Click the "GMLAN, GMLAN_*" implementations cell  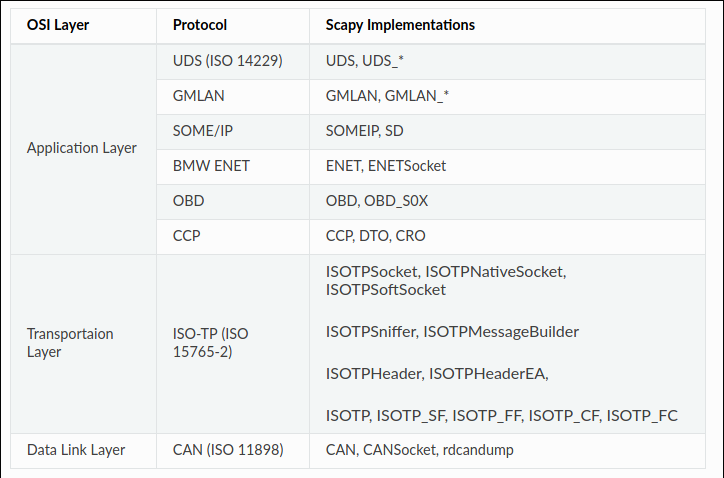coord(387,97)
